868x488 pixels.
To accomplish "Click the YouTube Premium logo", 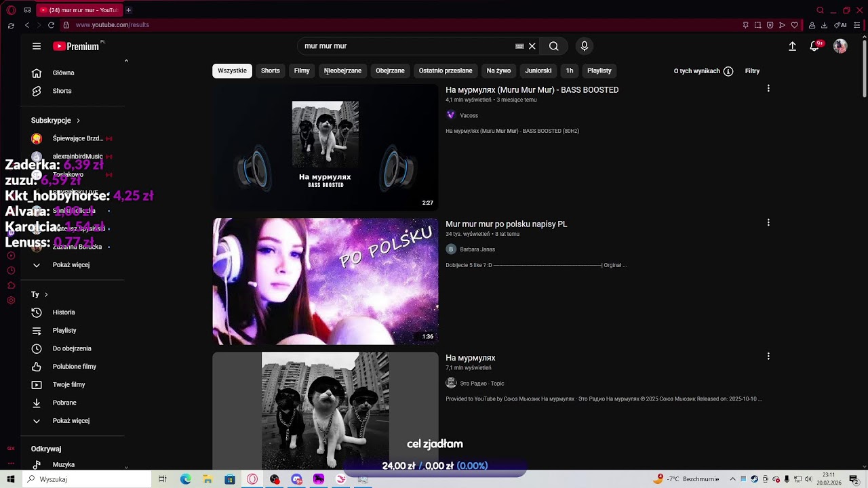I will tap(76, 46).
